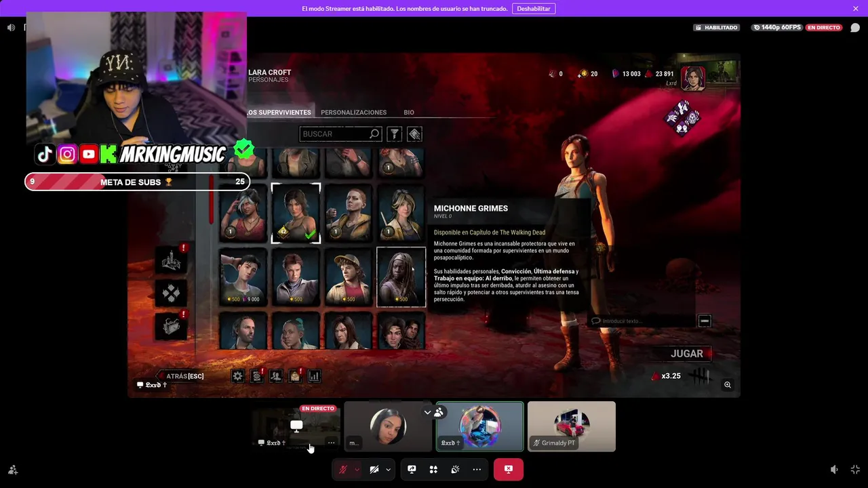868x488 pixels.
Task: Open the player profile portrait
Action: click(x=693, y=78)
